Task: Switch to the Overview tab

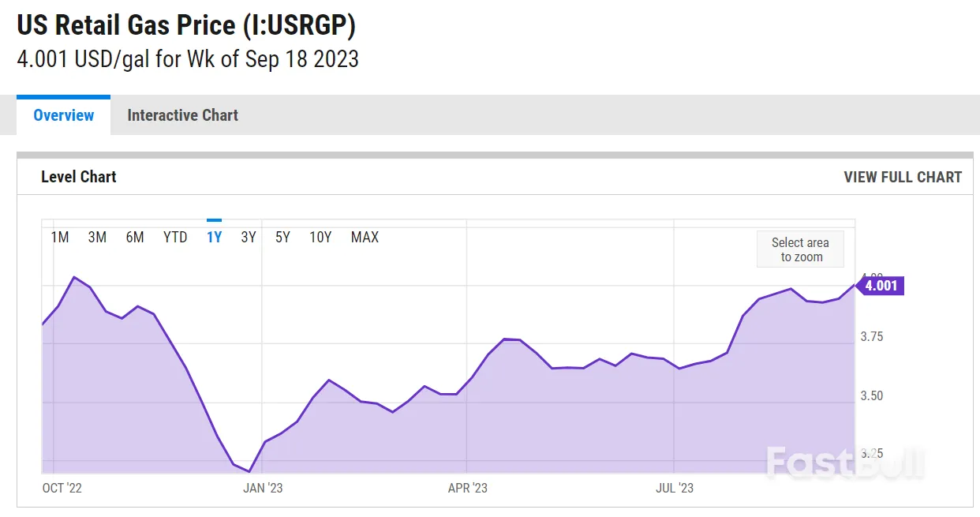Action: click(63, 115)
